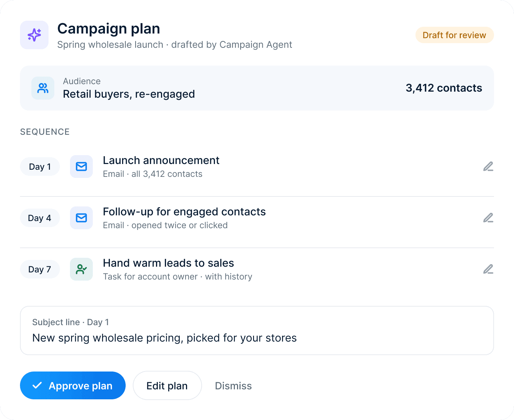Click into the Day 1 subject line field
This screenshot has width=514, height=420.
[x=257, y=331]
